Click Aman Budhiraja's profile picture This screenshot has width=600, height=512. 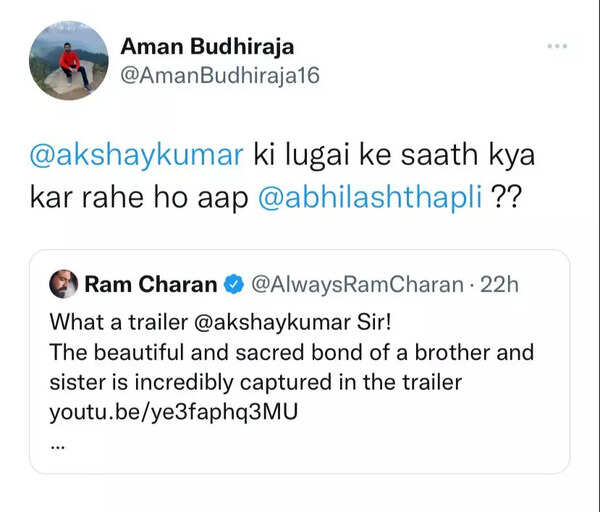coord(69,61)
